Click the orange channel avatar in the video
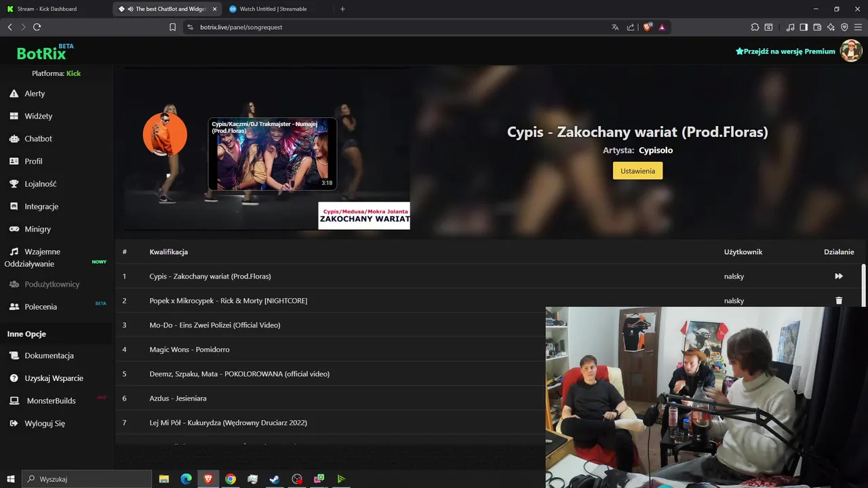The height and width of the screenshot is (488, 868). click(x=165, y=134)
